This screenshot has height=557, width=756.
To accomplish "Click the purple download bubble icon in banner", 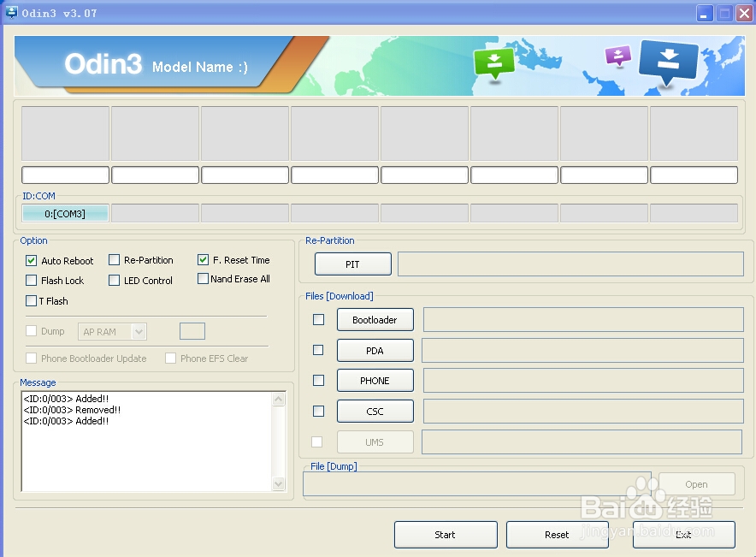I will [618, 56].
